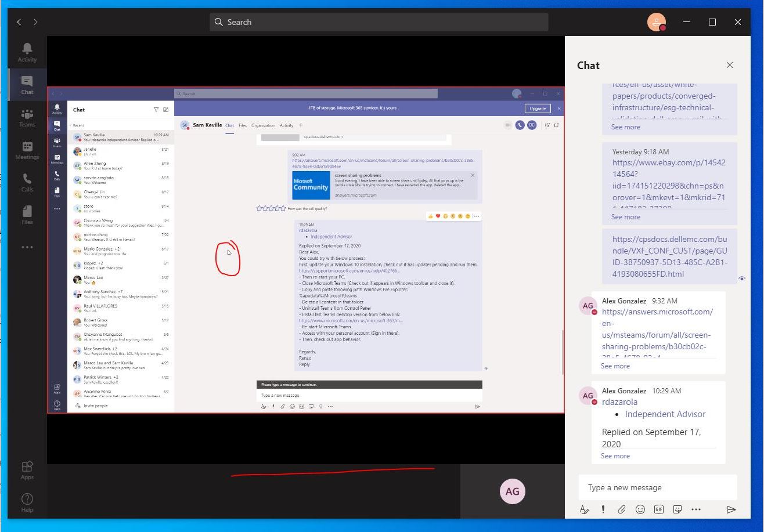Viewport: 764px width, 532px height.
Task: Select Activity tab in the shared screen chat header
Action: [x=287, y=125]
